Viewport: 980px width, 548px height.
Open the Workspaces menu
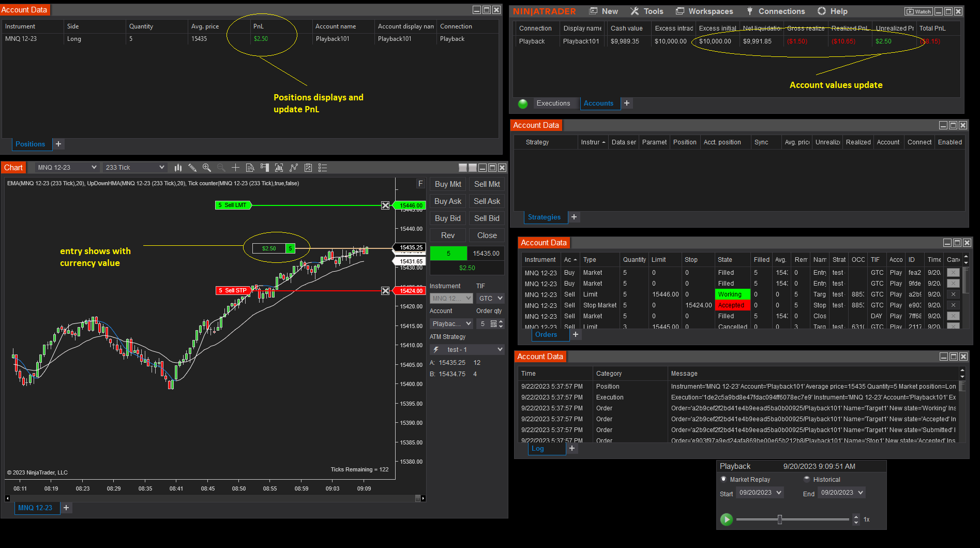tap(704, 11)
